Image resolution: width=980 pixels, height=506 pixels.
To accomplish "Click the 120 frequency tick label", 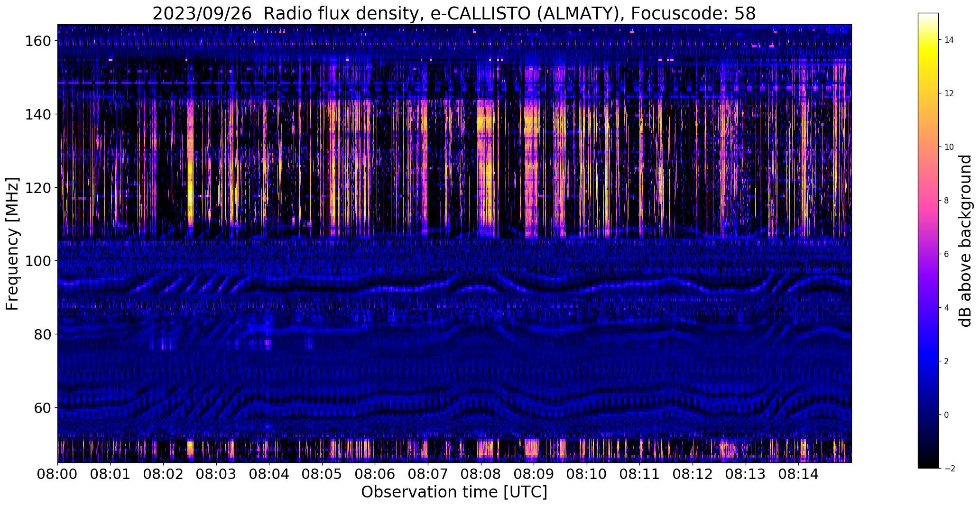I will click(x=37, y=188).
